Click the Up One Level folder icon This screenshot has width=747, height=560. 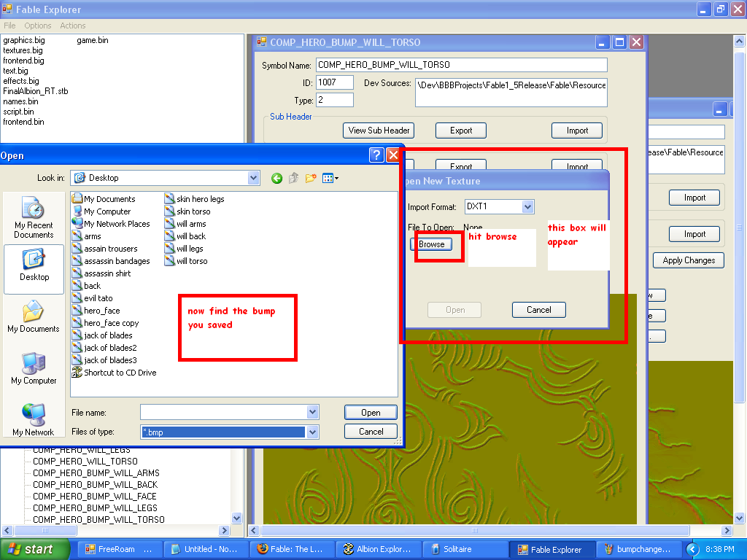pos(293,178)
